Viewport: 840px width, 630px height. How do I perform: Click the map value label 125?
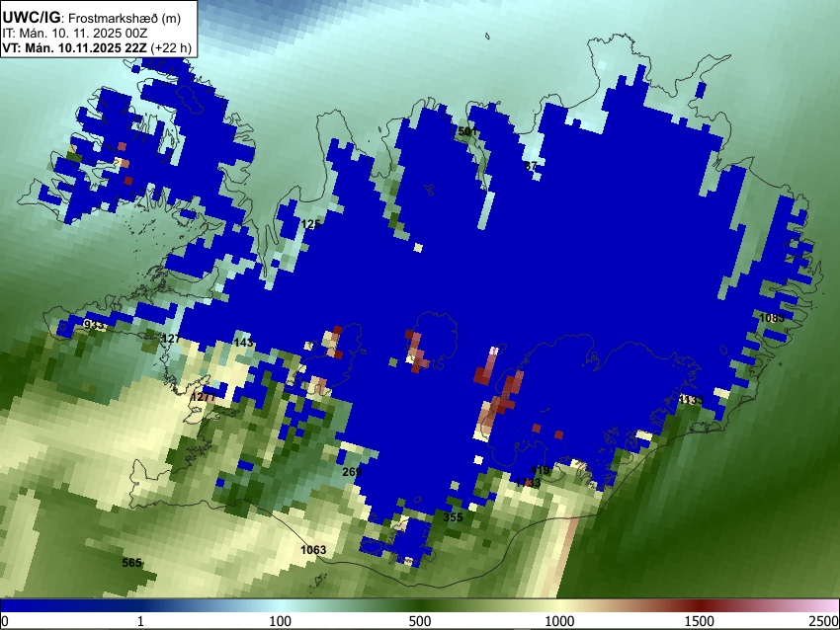[310, 224]
